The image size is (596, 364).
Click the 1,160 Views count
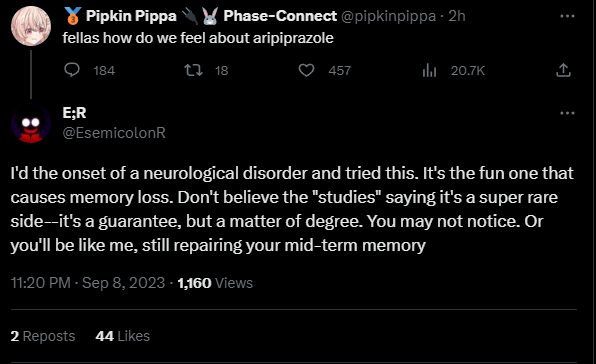tap(215, 283)
